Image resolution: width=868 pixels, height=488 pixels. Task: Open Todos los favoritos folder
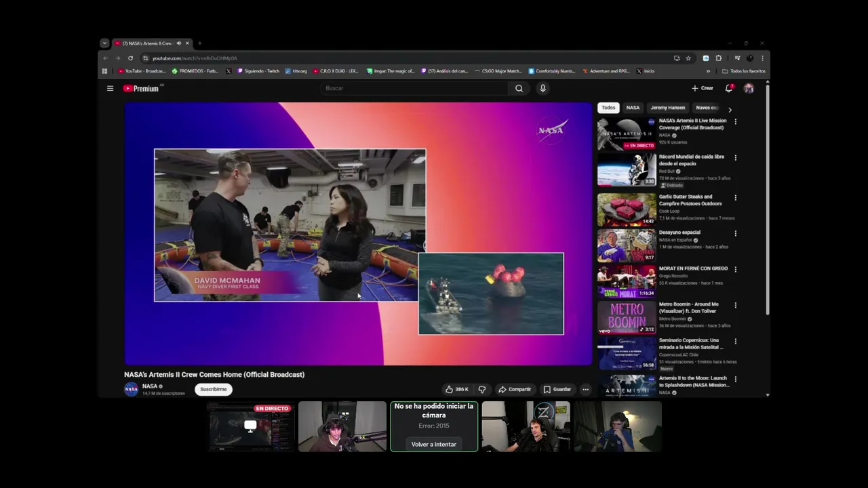point(744,71)
